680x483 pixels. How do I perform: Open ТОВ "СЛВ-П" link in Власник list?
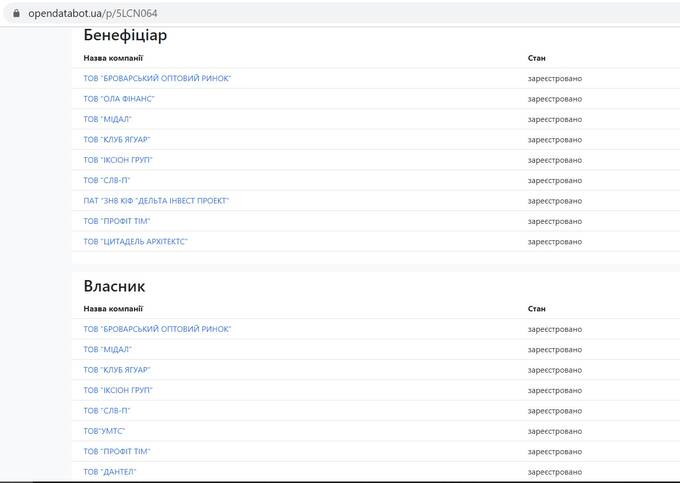(x=107, y=411)
